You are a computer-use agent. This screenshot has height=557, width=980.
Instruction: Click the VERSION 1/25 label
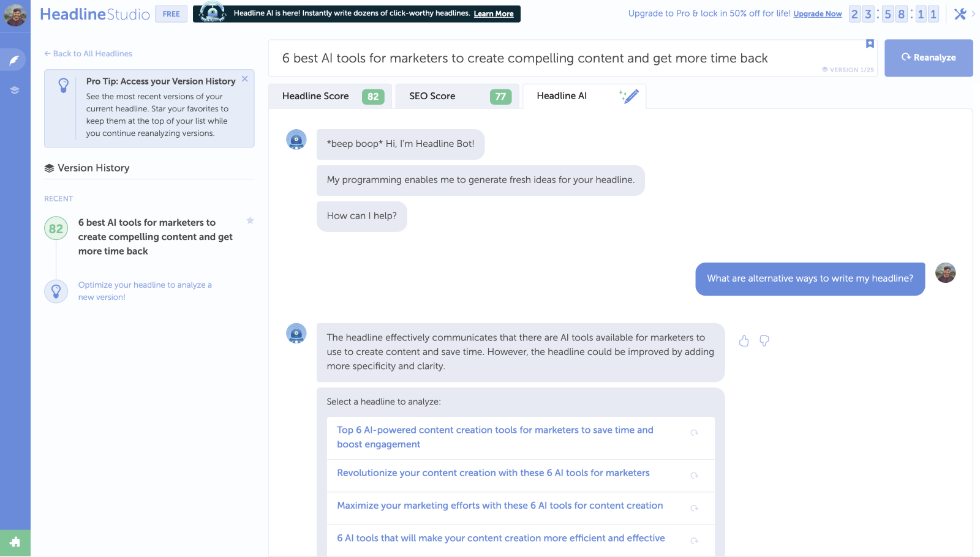coord(848,70)
